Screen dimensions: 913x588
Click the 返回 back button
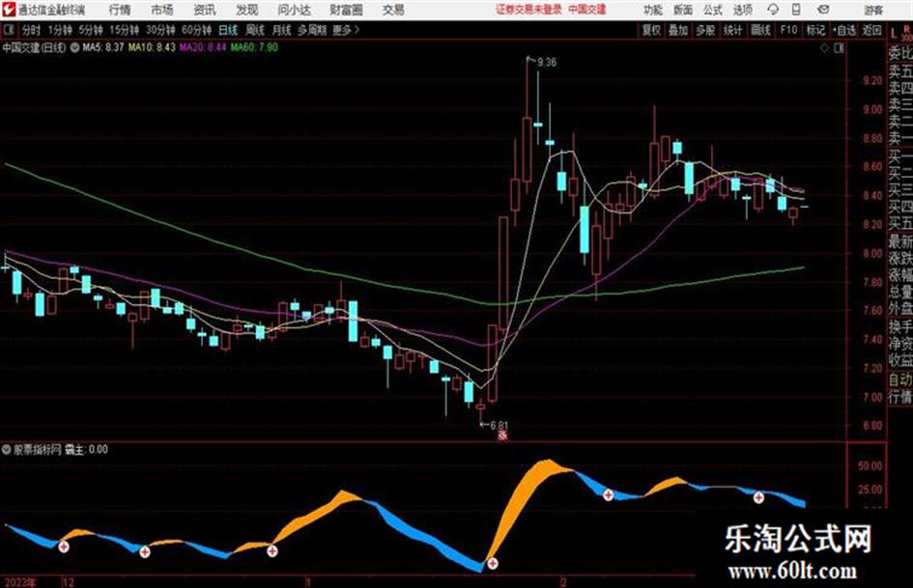(x=872, y=30)
